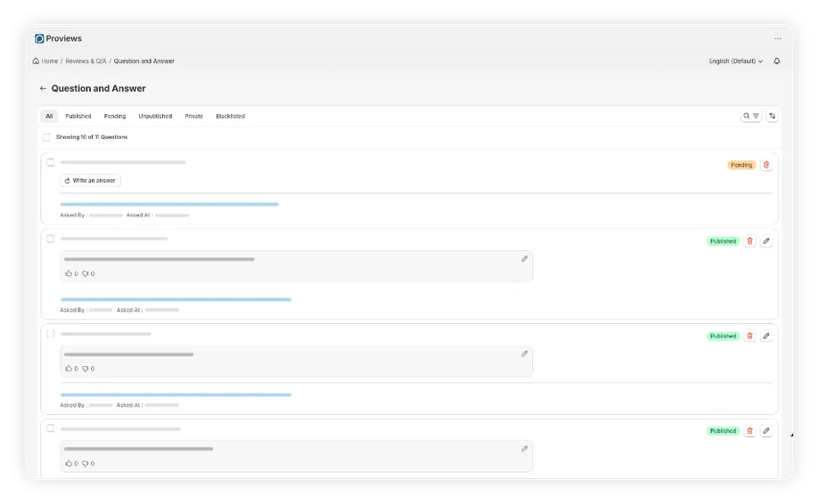Switch to the Published tab

(78, 117)
